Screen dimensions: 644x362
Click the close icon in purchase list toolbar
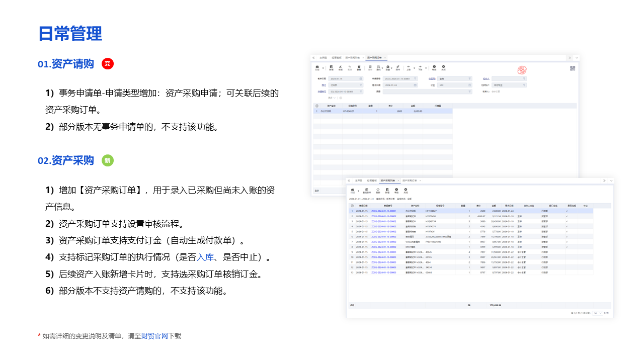pos(406,190)
